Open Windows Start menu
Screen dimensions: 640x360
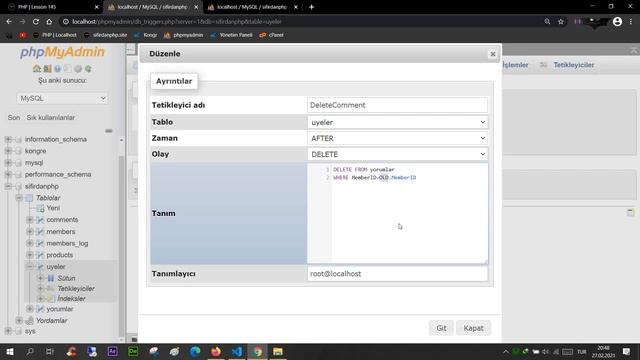(10, 351)
